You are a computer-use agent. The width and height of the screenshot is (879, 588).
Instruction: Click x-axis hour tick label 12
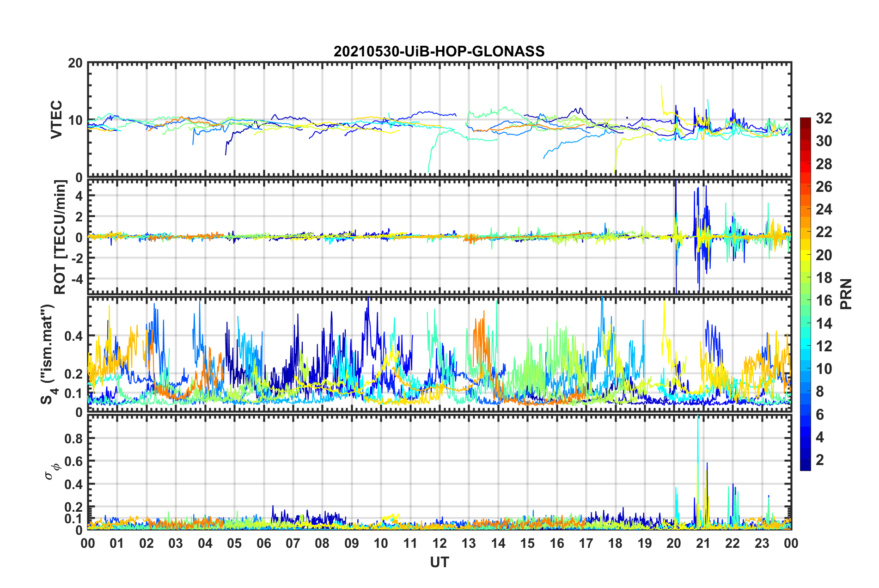coord(439,543)
